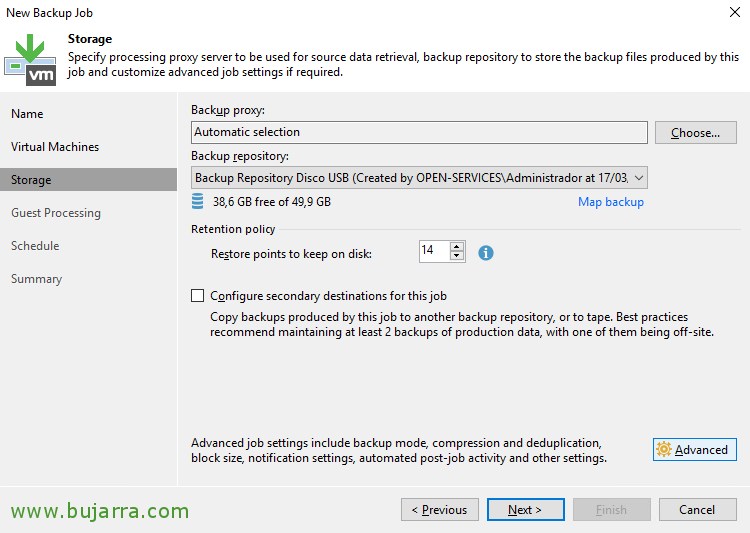
Task: Go back with the Previous button
Action: pyautogui.click(x=440, y=510)
